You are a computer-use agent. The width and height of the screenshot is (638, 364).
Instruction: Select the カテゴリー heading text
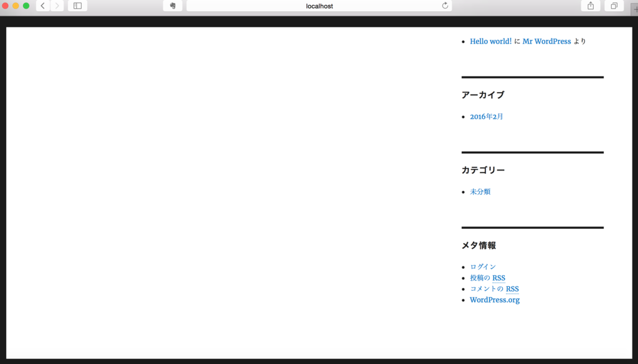click(x=483, y=170)
